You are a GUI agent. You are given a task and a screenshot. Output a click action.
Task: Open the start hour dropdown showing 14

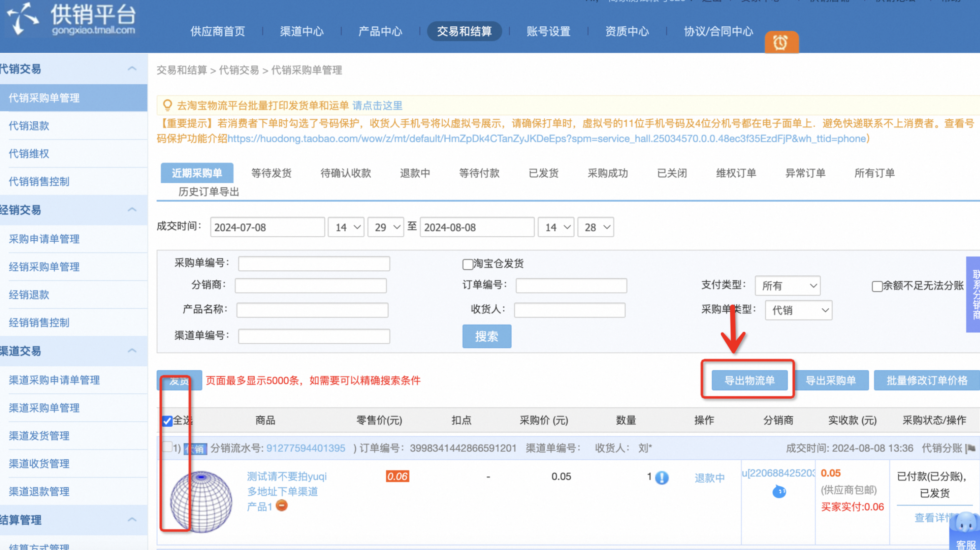click(346, 227)
